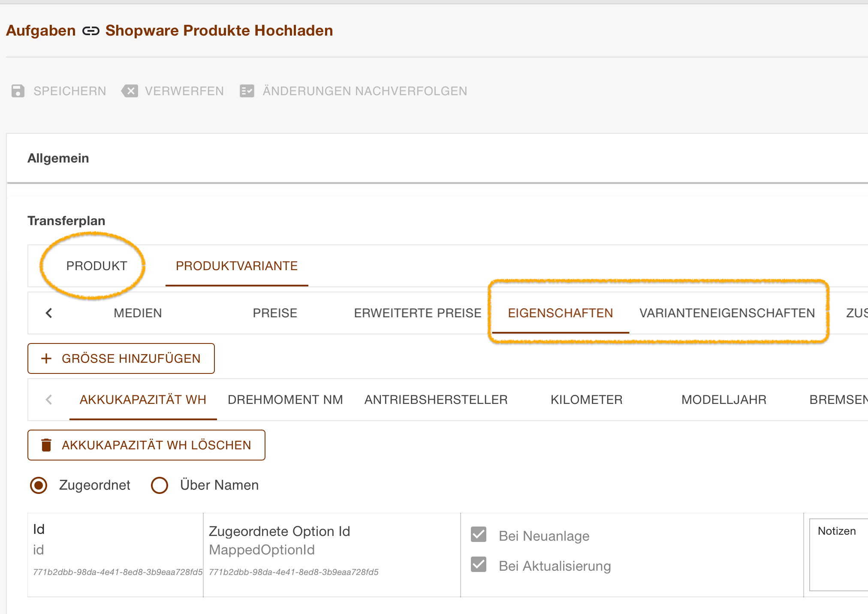Viewport: 868px width, 614px height.
Task: Click the track changes checklist icon
Action: 247,91
